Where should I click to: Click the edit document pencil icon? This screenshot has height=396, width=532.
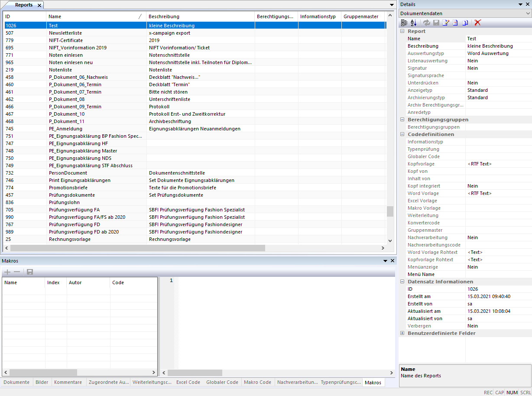click(445, 23)
